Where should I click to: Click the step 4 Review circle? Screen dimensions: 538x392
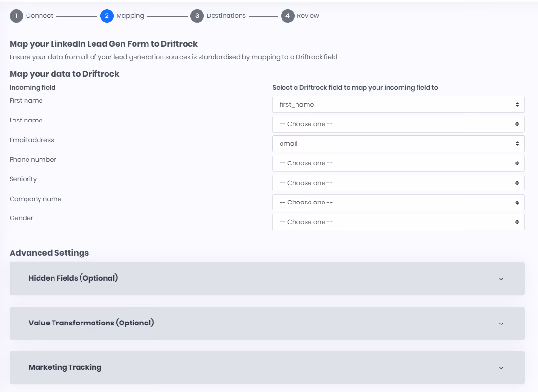[287, 16]
